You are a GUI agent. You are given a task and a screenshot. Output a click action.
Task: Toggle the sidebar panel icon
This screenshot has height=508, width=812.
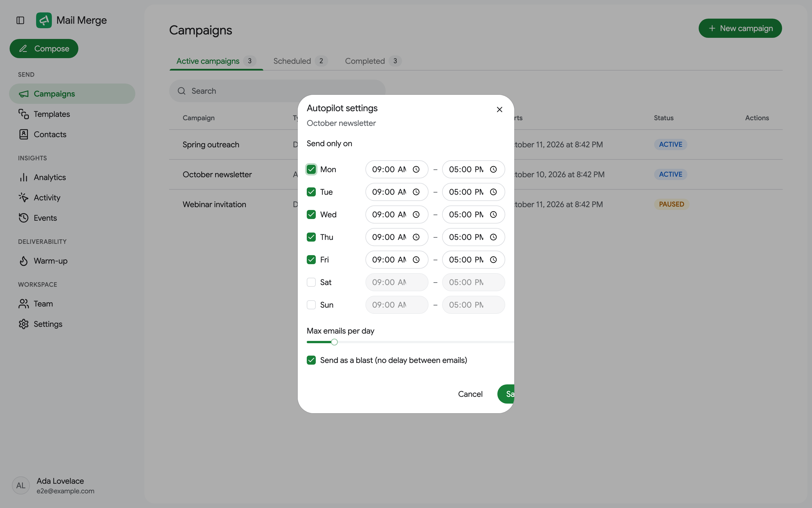(20, 20)
